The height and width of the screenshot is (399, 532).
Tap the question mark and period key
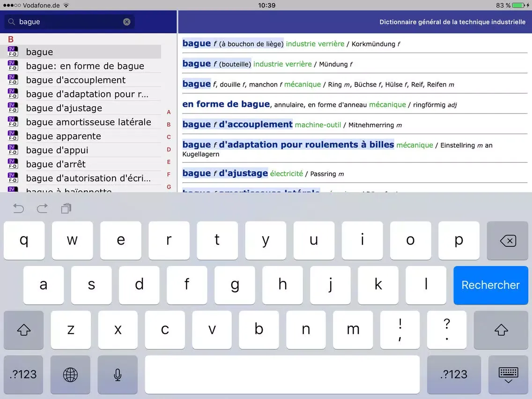pyautogui.click(x=447, y=330)
